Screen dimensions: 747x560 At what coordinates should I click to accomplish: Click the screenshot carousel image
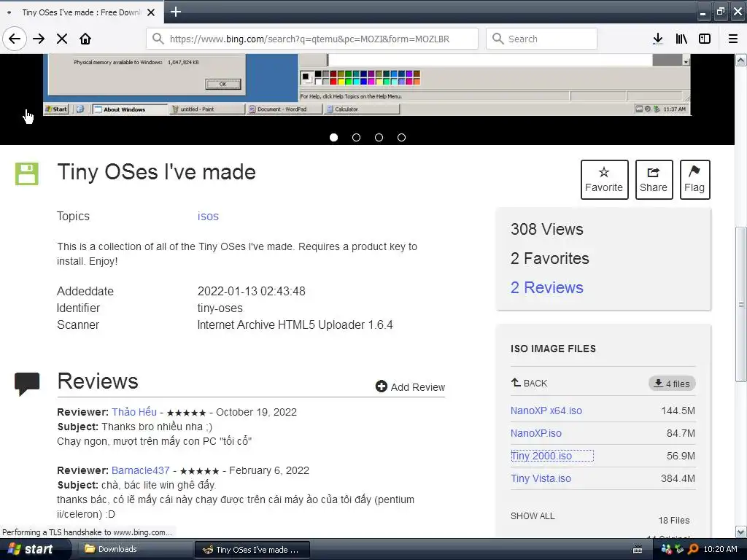point(368,85)
